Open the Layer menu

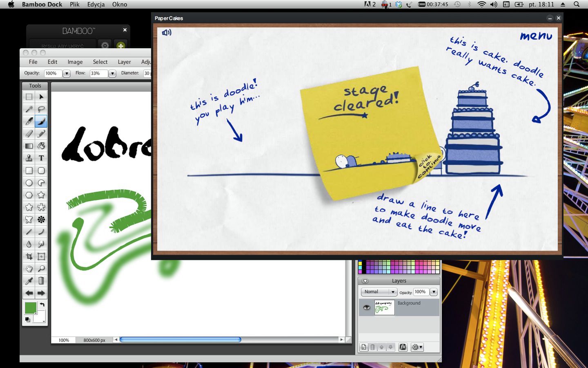(124, 62)
